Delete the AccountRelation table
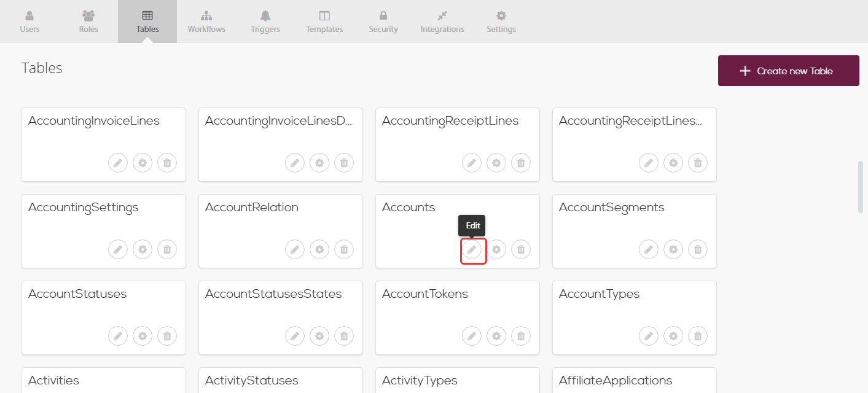The height and width of the screenshot is (393, 868). pyautogui.click(x=344, y=249)
